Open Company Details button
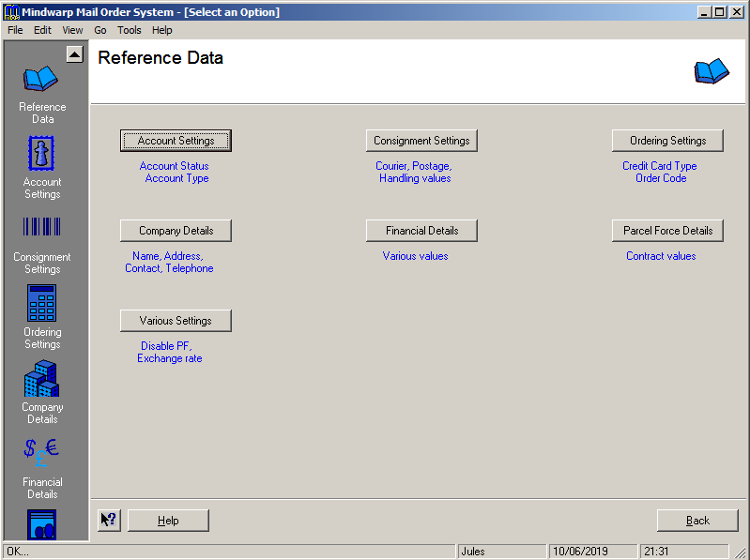Image resolution: width=750 pixels, height=560 pixels. pyautogui.click(x=176, y=231)
